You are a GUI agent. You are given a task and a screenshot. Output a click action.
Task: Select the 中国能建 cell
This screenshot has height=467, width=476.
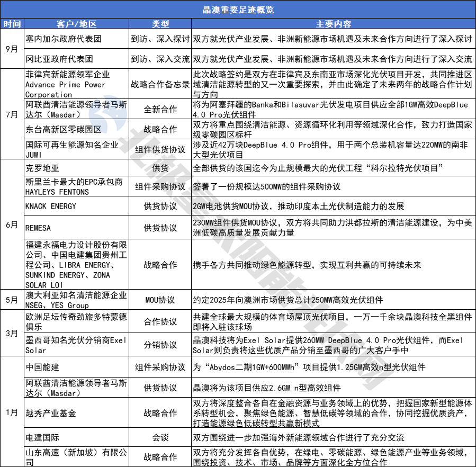coord(76,367)
